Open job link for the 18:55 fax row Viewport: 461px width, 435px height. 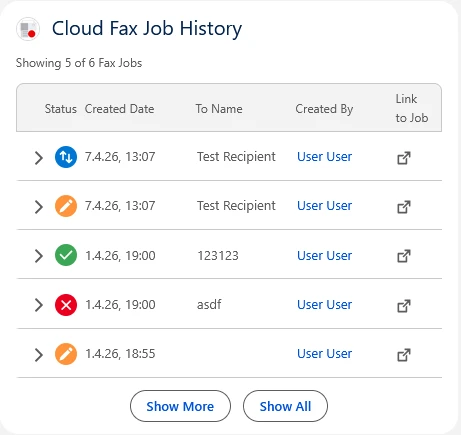[x=404, y=355]
